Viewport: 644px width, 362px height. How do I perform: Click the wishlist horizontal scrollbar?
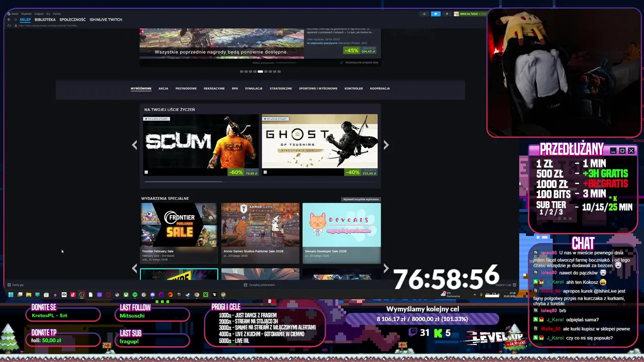[184, 181]
